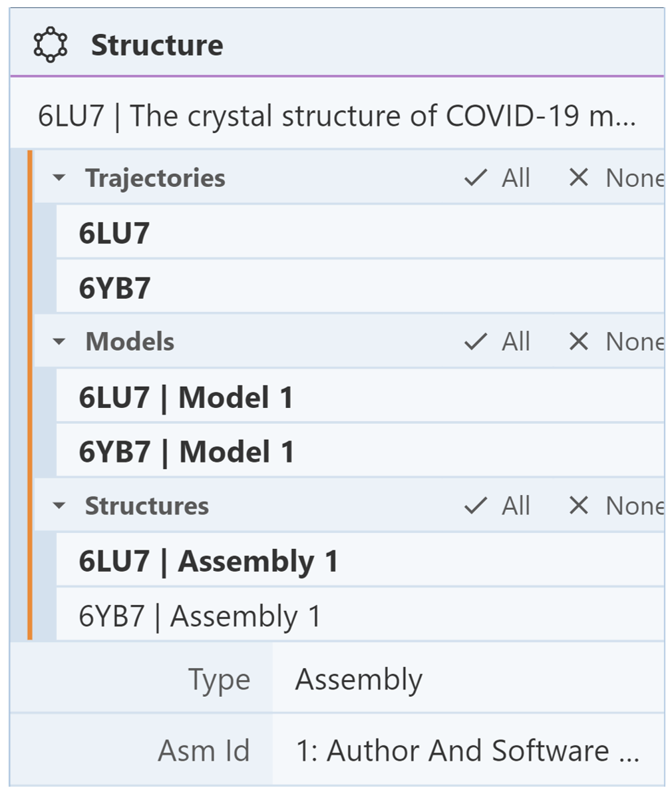Viewport: 672px width, 794px height.
Task: Open the Asm Id dropdown
Action: 466,751
